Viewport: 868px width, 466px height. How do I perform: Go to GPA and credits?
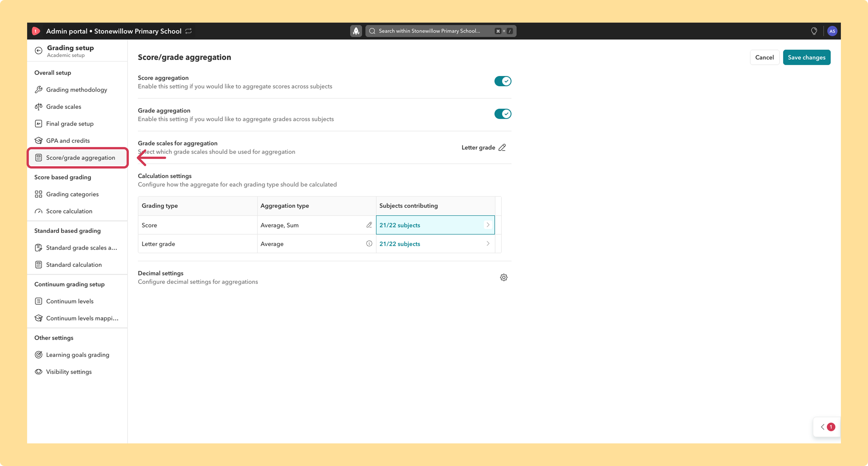pos(77,141)
